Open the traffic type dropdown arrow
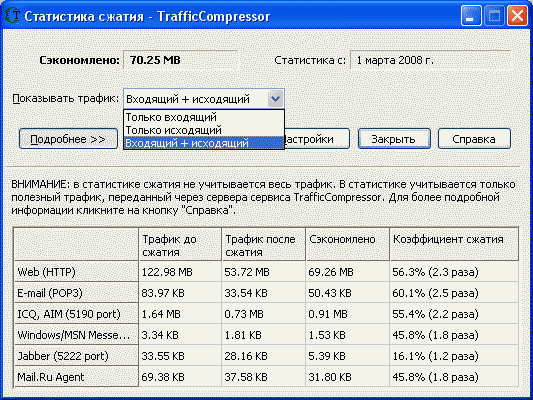The width and height of the screenshot is (533, 400). pos(275,99)
